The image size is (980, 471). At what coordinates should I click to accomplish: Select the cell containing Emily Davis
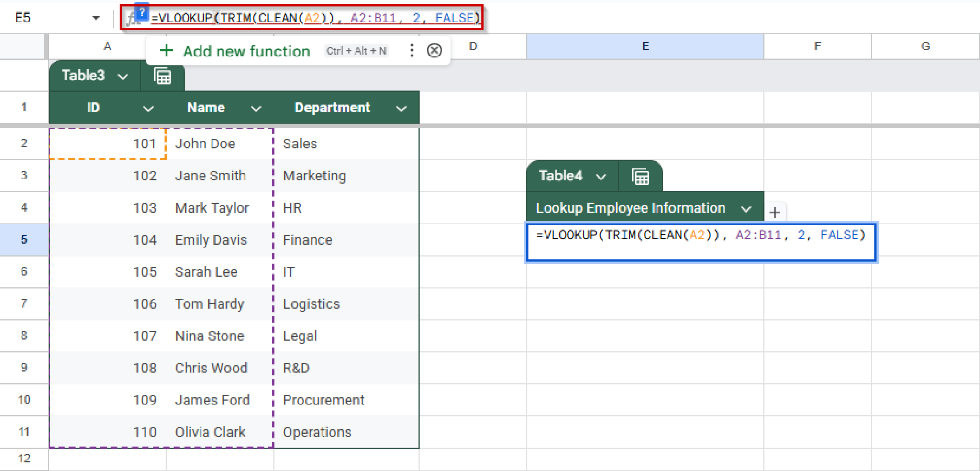tap(211, 240)
